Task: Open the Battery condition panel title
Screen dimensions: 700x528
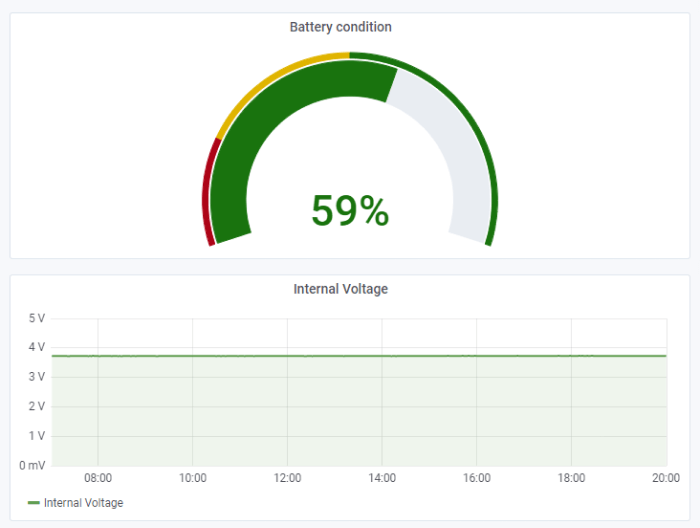Action: (341, 27)
